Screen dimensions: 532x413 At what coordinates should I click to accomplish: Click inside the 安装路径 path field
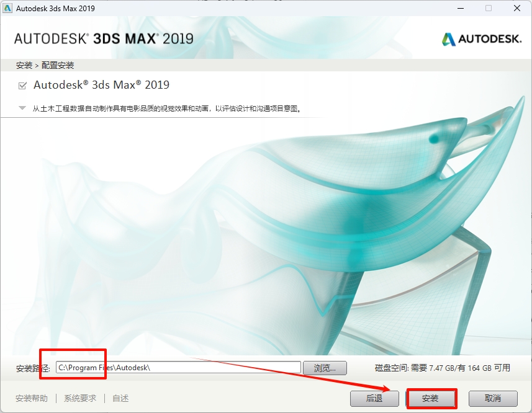pyautogui.click(x=186, y=367)
